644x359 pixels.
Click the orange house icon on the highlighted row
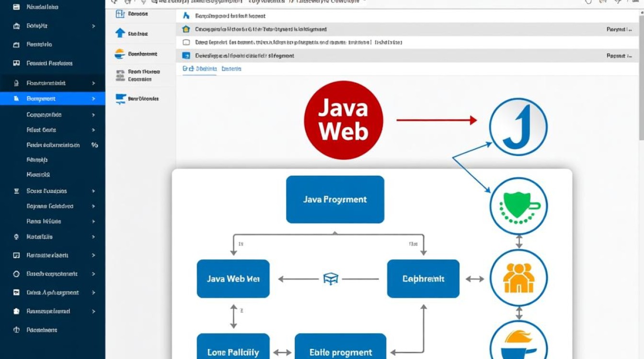pyautogui.click(x=185, y=29)
